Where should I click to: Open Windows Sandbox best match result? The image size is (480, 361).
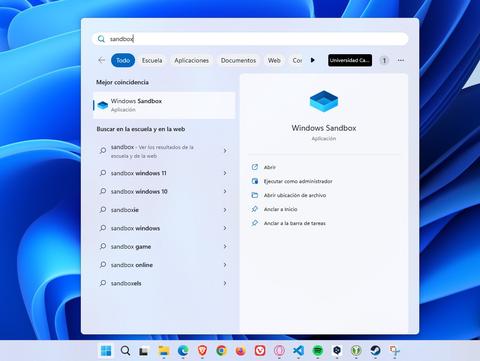pos(164,105)
